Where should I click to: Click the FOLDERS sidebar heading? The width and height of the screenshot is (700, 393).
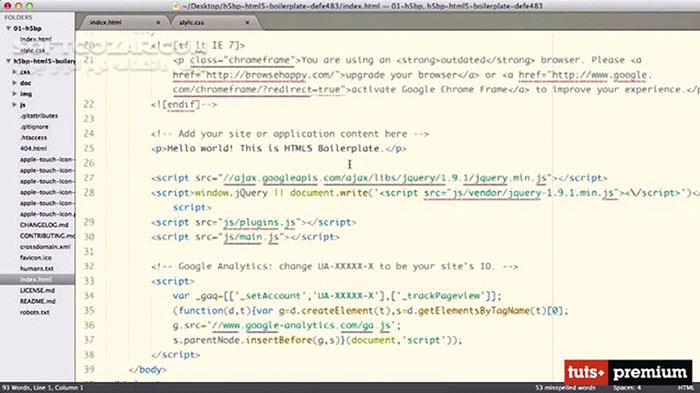pos(18,17)
